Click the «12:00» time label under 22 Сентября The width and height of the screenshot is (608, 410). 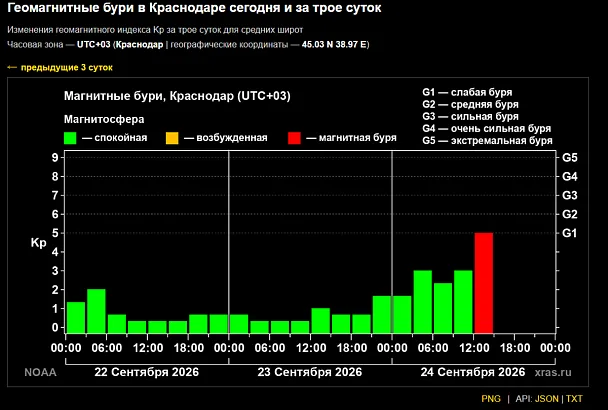pyautogui.click(x=148, y=348)
